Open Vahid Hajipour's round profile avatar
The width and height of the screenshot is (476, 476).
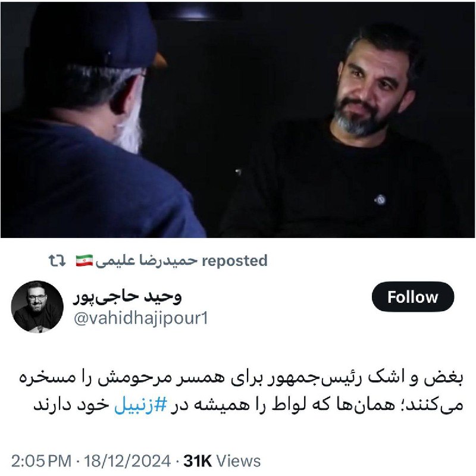click(37, 306)
